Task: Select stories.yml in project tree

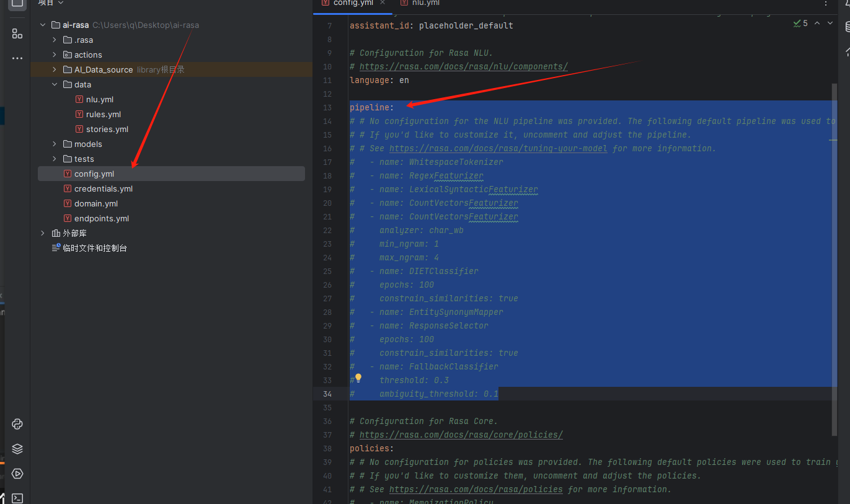Action: [107, 129]
